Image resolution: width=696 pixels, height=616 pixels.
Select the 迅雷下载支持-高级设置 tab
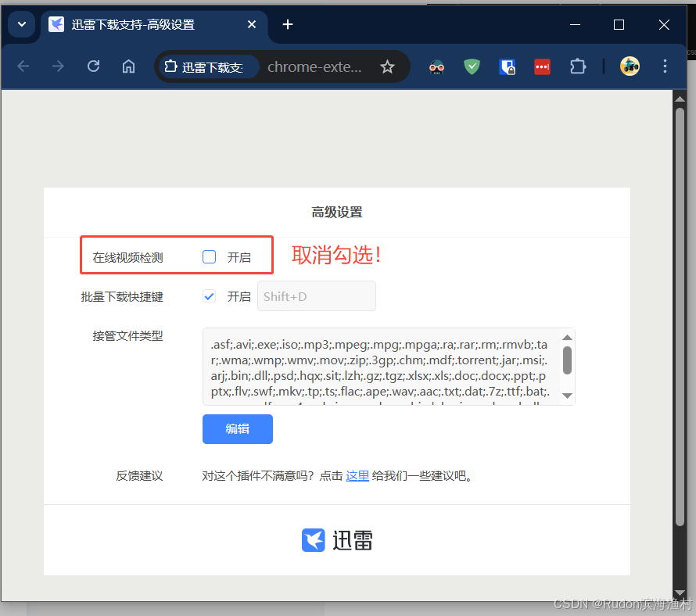[153, 25]
